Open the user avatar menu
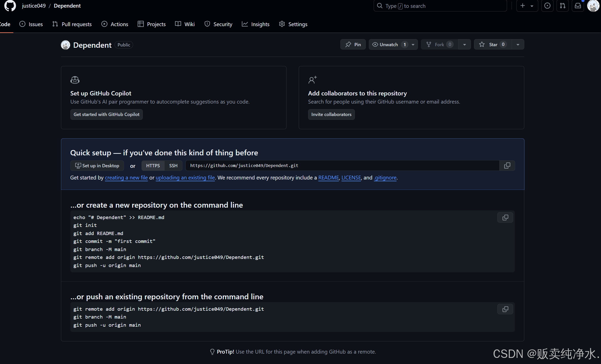 tap(593, 6)
